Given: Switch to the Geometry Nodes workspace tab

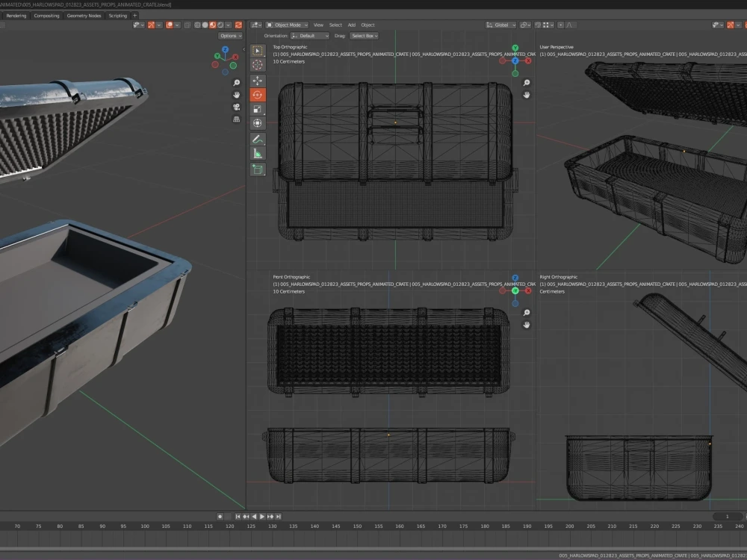Looking at the screenshot, I should pos(83,15).
